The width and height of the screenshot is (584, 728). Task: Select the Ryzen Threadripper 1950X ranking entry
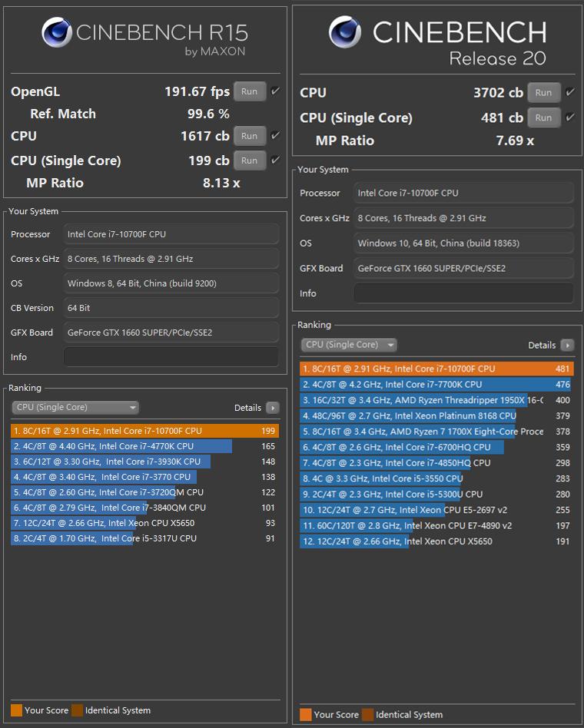click(x=423, y=400)
